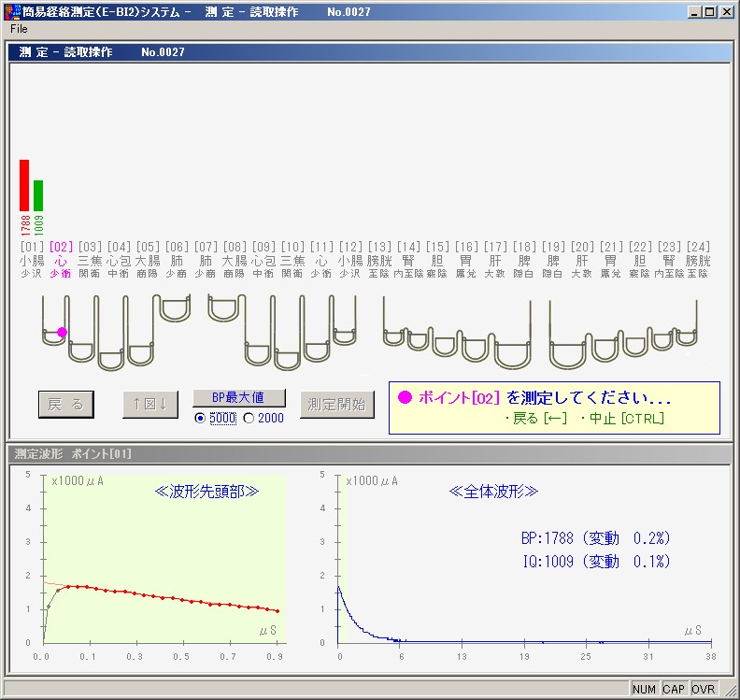Click the magenta measurement point on finger diagram
The width and height of the screenshot is (740, 700).
(x=63, y=332)
